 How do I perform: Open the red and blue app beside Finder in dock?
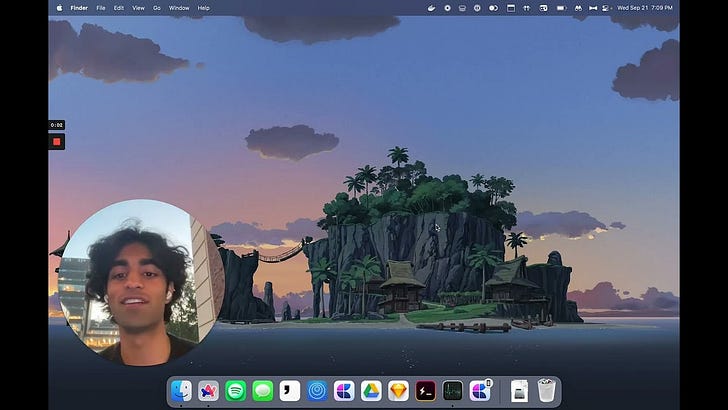click(x=208, y=390)
